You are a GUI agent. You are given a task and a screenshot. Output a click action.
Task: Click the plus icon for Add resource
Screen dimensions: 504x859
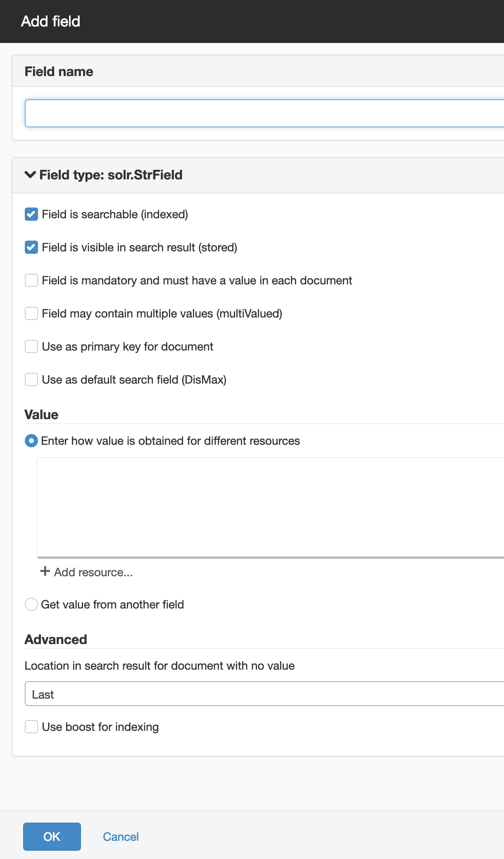pyautogui.click(x=45, y=571)
